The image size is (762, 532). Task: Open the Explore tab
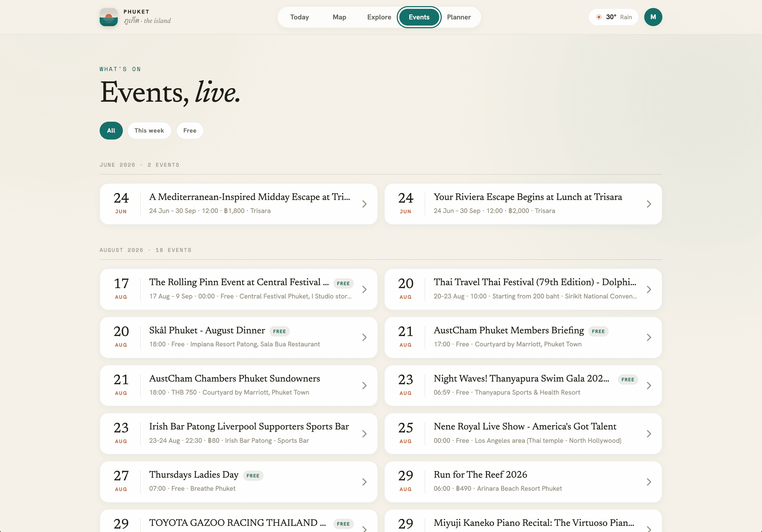click(379, 17)
